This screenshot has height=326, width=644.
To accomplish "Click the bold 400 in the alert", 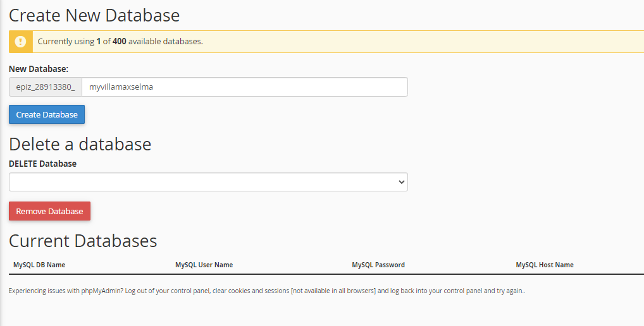I will tap(120, 42).
